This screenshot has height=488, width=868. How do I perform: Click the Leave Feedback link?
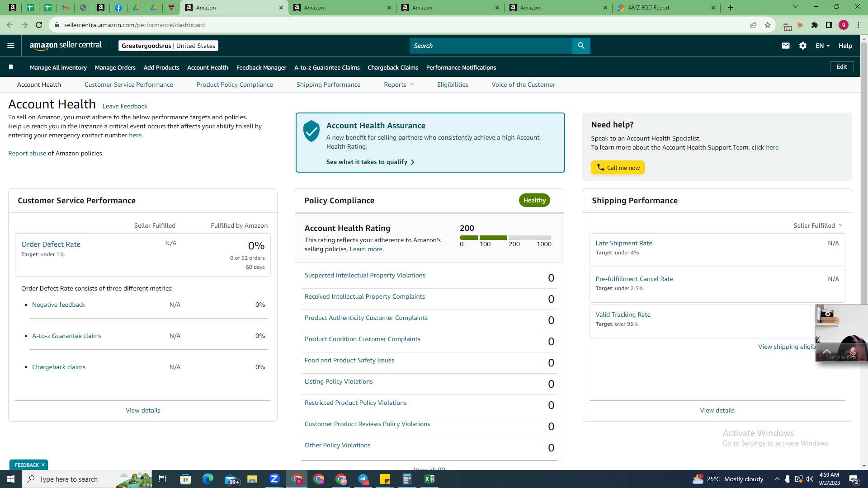click(125, 106)
